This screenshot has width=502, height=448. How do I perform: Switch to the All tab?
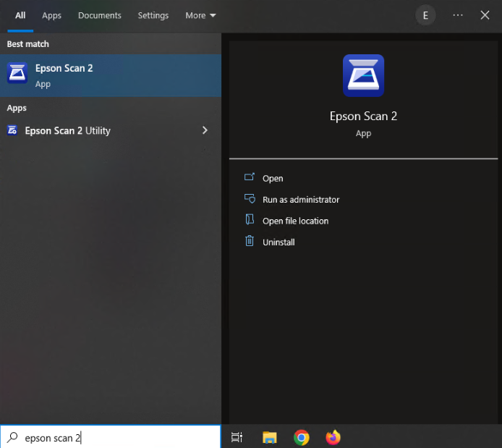pyautogui.click(x=20, y=15)
